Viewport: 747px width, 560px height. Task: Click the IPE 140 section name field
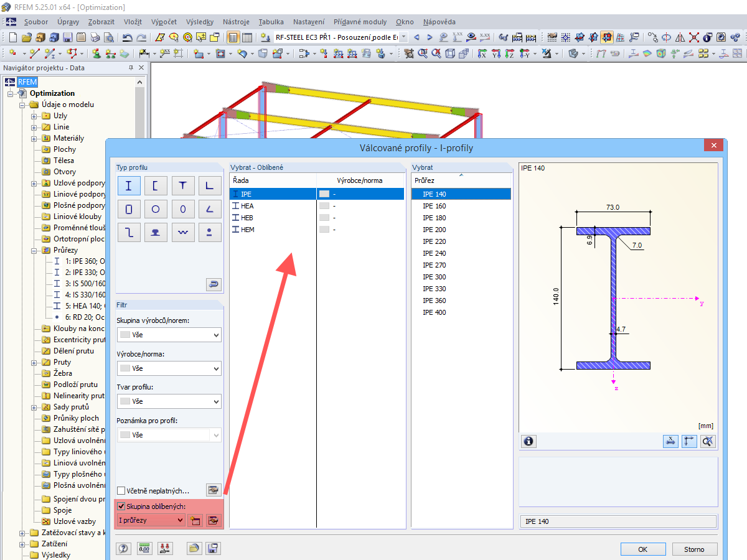(x=618, y=521)
